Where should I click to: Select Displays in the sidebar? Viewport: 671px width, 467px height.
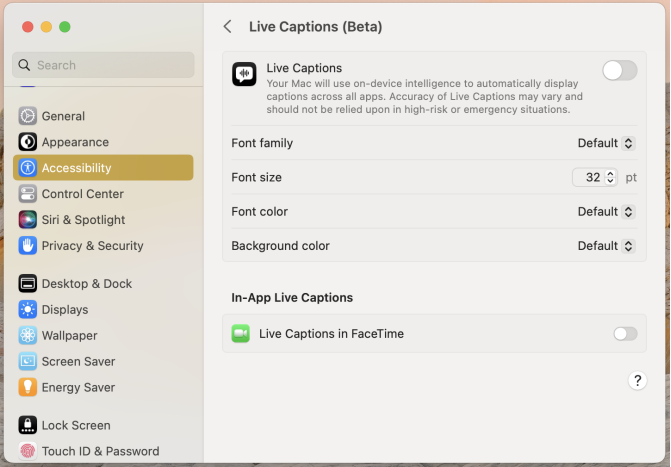tap(65, 310)
